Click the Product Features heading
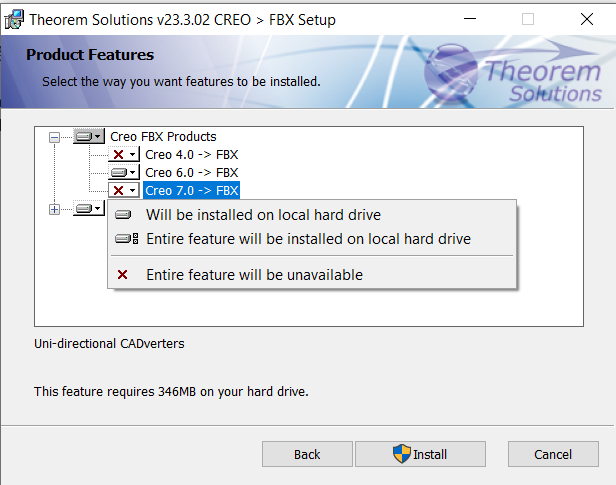616x485 pixels. (x=90, y=55)
